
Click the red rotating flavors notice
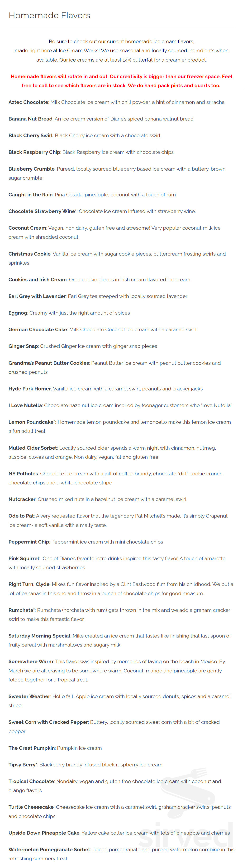(121, 81)
